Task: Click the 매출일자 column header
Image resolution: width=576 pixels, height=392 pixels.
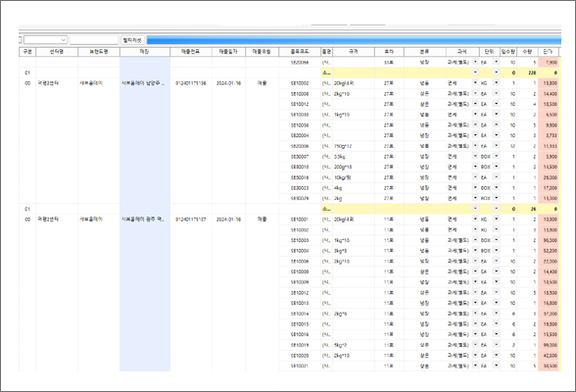Action: [228, 52]
